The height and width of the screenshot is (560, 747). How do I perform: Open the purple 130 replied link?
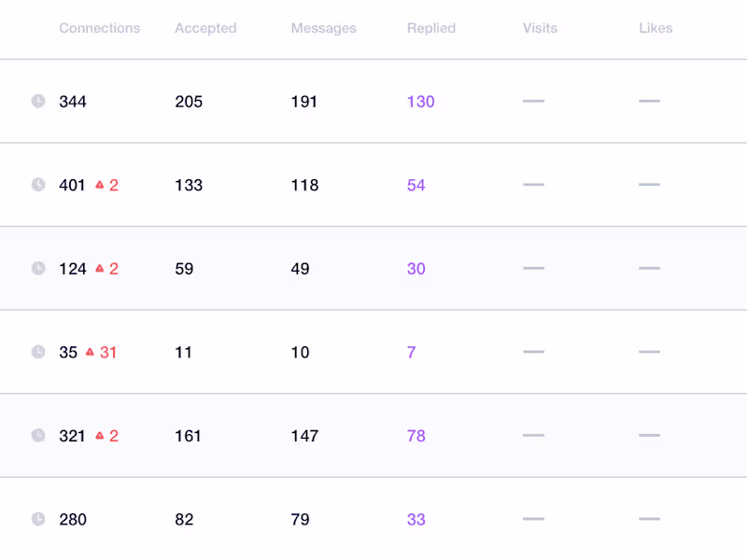pyautogui.click(x=420, y=101)
